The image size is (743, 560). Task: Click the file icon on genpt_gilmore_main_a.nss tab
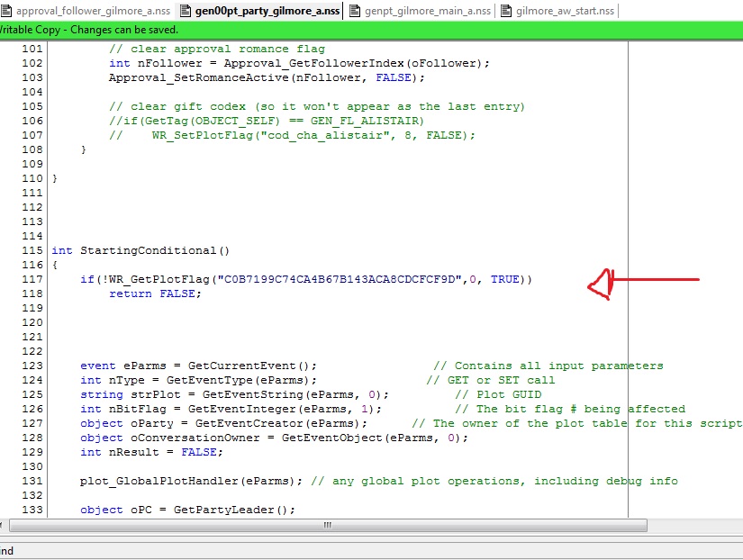click(355, 11)
